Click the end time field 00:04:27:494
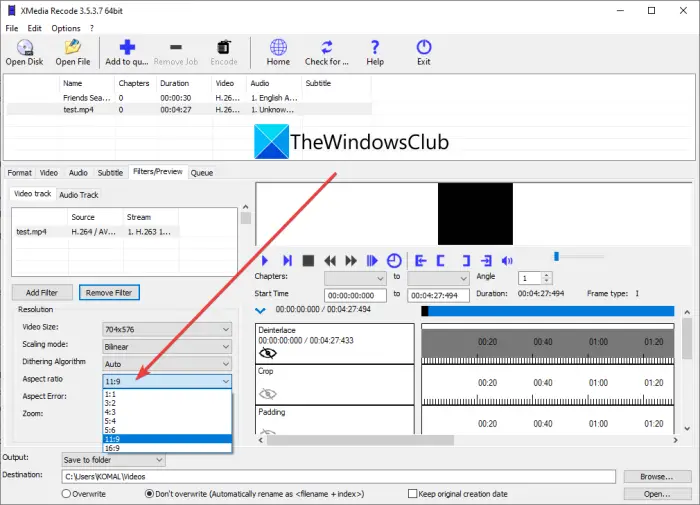Image resolution: width=700 pixels, height=505 pixels. point(438,295)
